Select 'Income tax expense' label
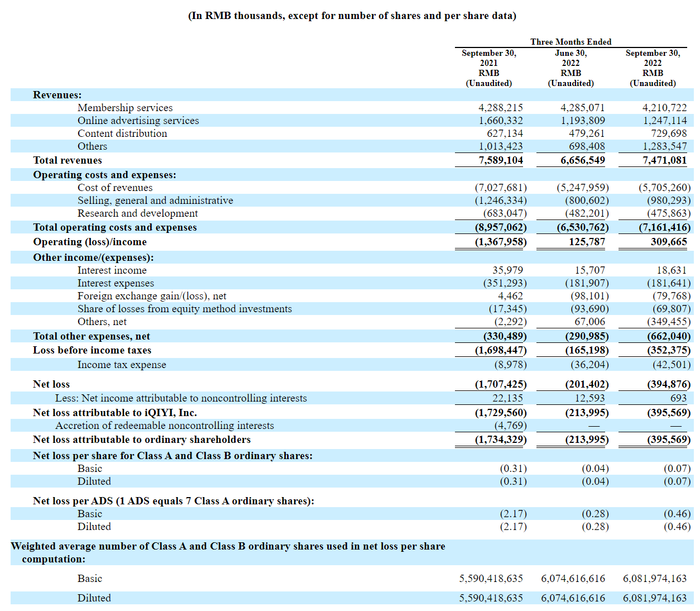This screenshot has height=611, width=700. [x=122, y=365]
